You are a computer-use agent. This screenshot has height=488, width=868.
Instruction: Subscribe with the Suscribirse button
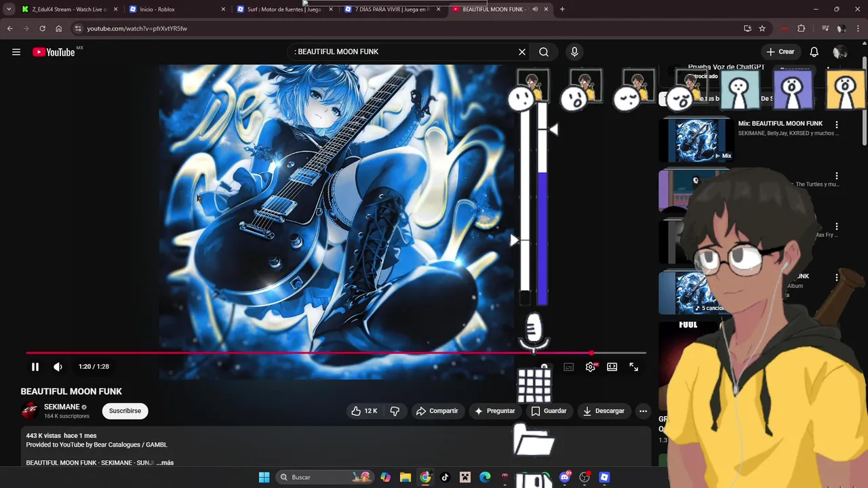click(125, 411)
